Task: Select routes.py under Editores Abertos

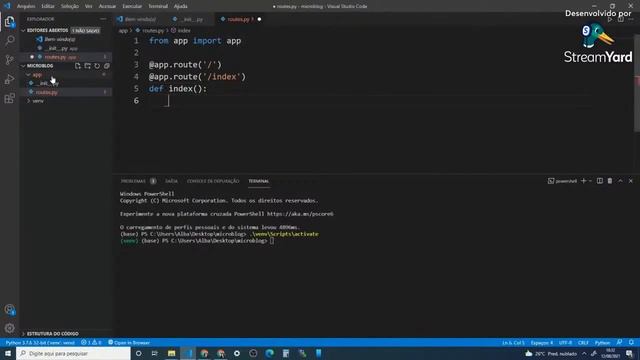Action: [60, 57]
